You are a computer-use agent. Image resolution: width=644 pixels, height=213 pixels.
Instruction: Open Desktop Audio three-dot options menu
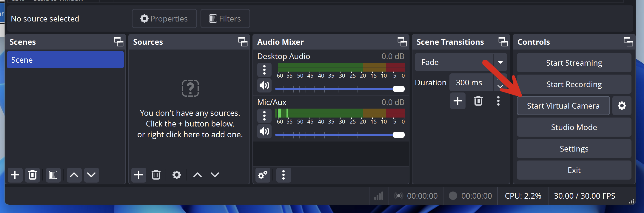(264, 70)
